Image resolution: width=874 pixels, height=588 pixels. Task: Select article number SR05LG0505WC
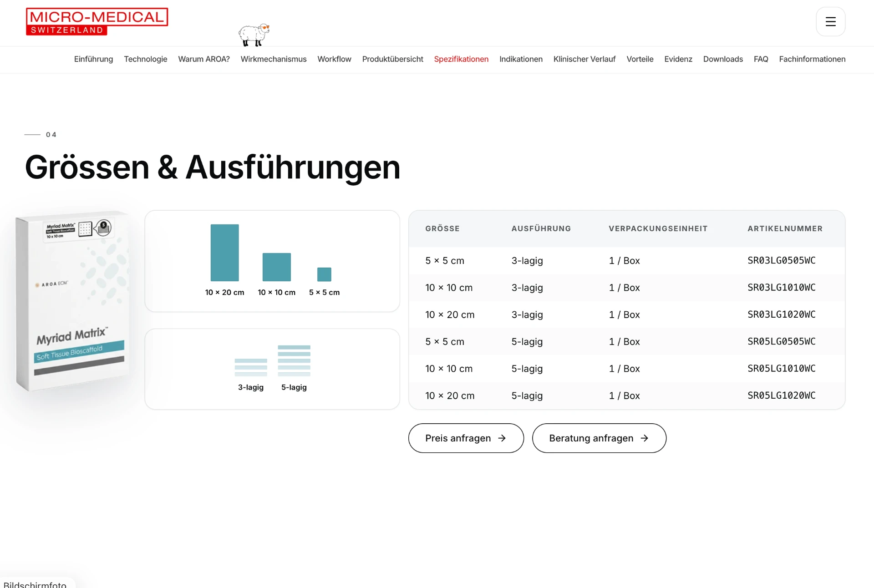[x=782, y=341]
